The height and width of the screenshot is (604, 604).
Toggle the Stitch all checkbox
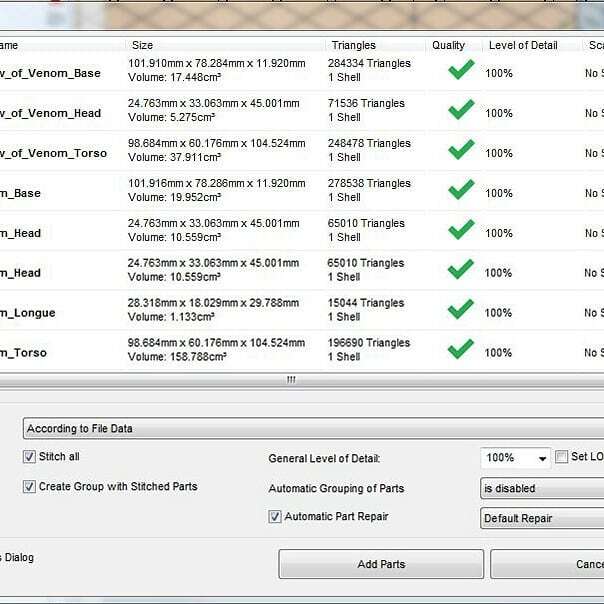pyautogui.click(x=29, y=457)
